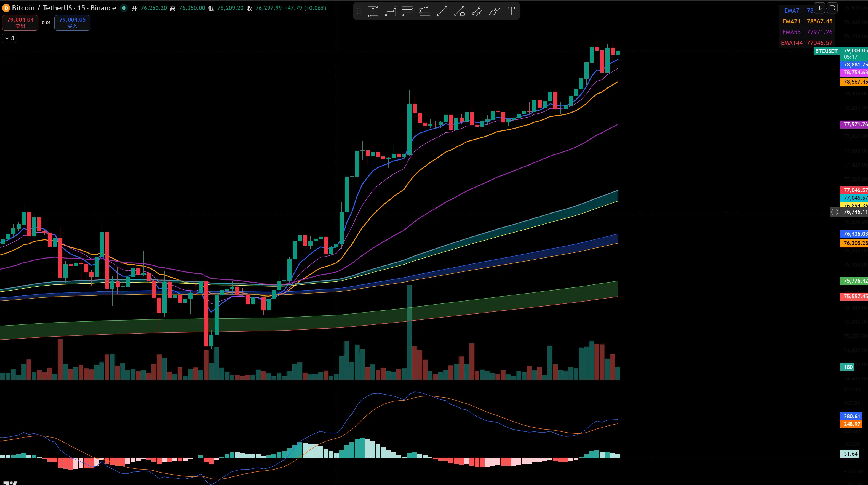Select the trend line with info box tool
This screenshot has height=485, width=868.
tap(459, 12)
